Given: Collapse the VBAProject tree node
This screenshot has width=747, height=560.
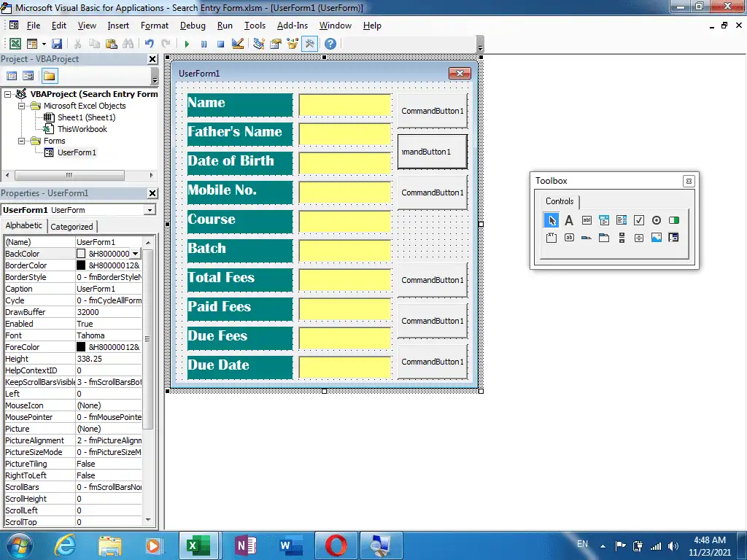Looking at the screenshot, I should click(x=7, y=94).
